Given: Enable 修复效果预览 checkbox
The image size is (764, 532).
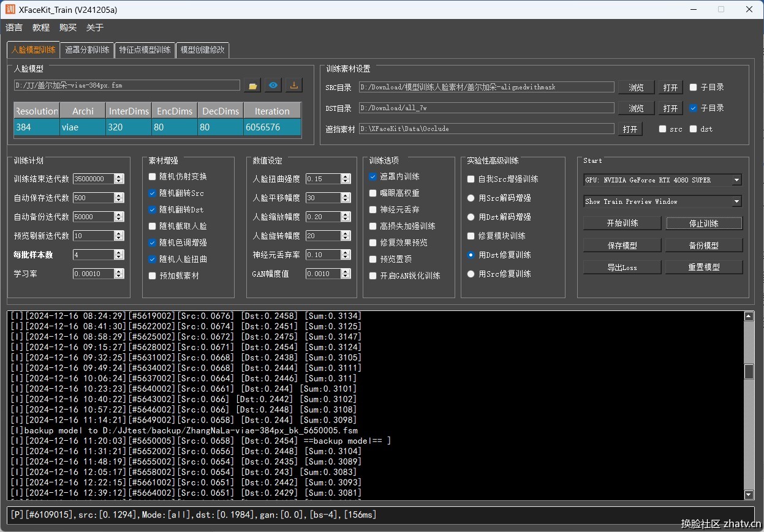Looking at the screenshot, I should pyautogui.click(x=373, y=242).
